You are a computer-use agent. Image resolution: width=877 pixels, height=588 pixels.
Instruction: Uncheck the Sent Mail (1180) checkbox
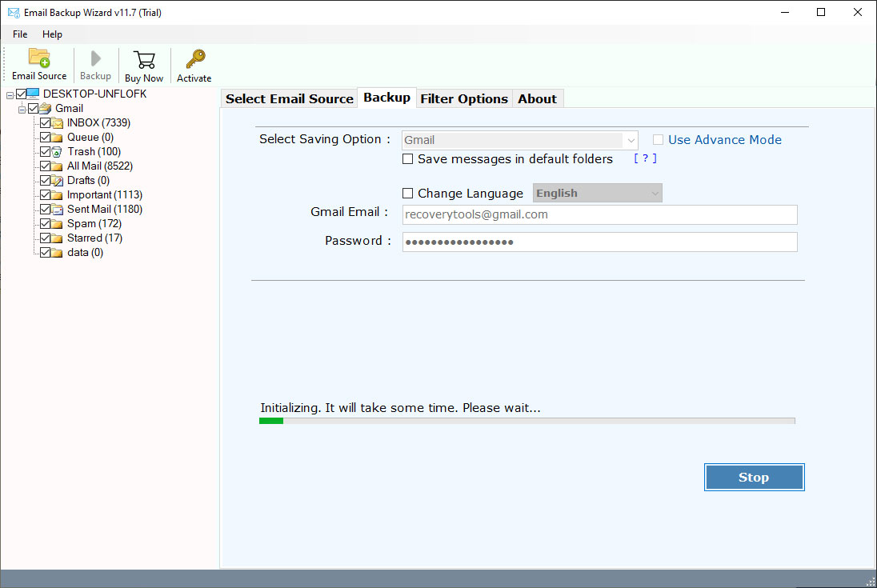tap(46, 209)
